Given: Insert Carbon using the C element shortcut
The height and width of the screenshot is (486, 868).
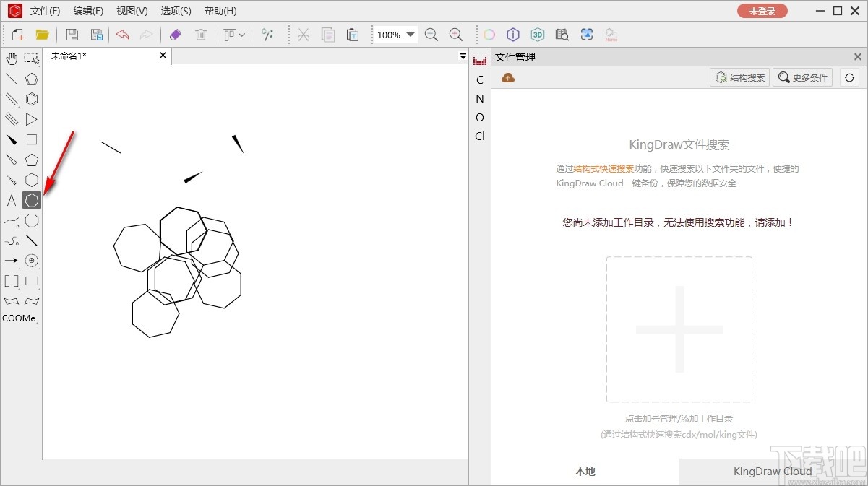Looking at the screenshot, I should (x=479, y=79).
